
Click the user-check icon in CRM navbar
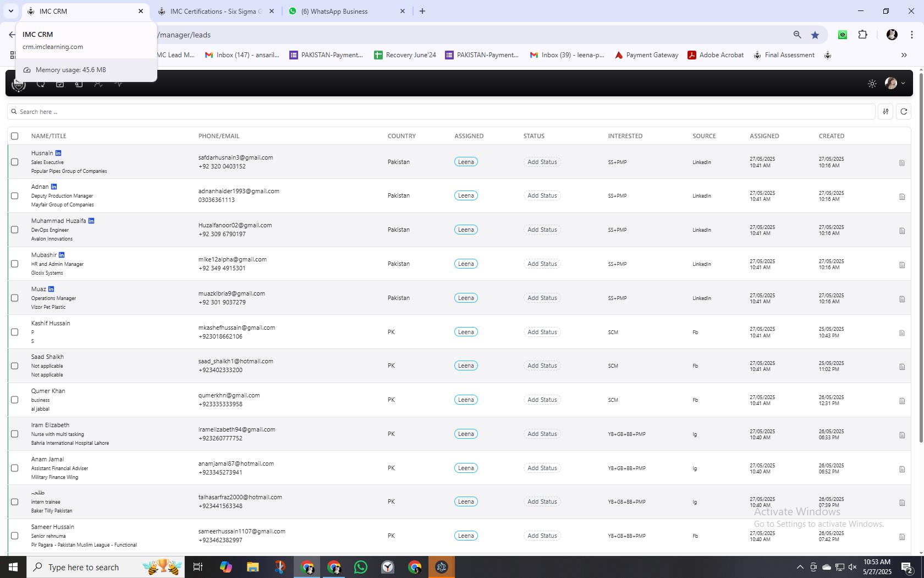coord(98,84)
